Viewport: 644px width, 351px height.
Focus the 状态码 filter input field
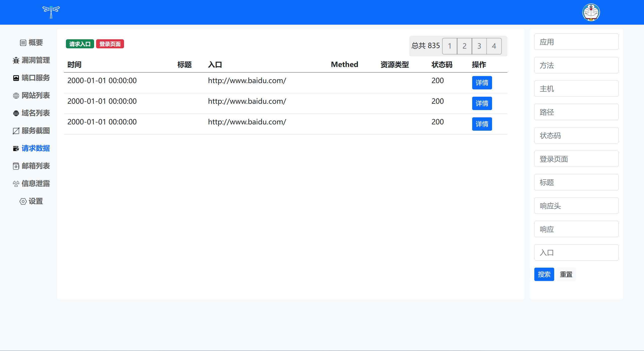pyautogui.click(x=576, y=135)
